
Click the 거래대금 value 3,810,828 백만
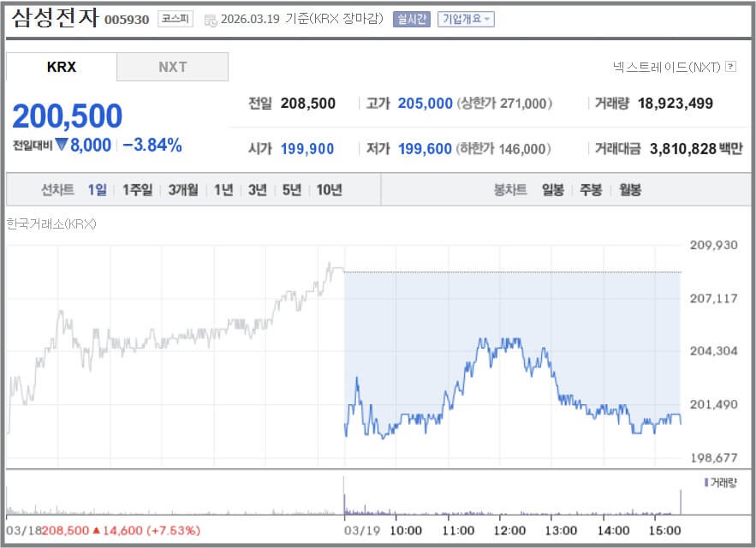(x=696, y=149)
